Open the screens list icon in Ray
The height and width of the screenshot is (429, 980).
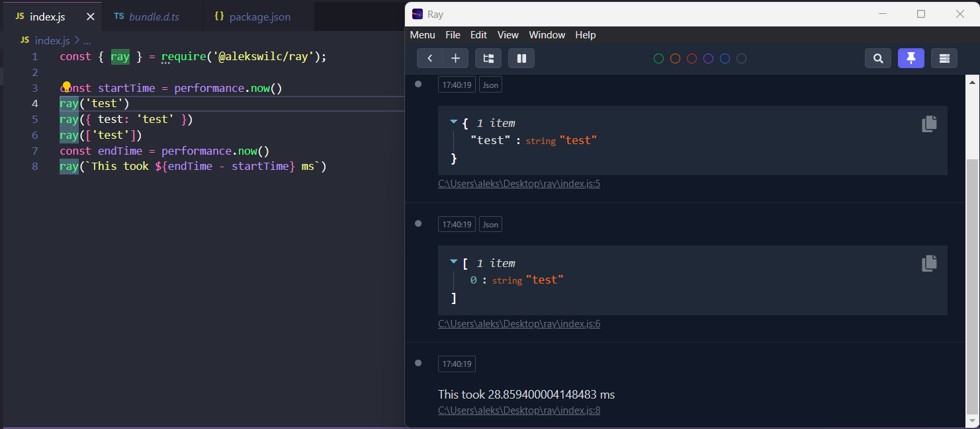coord(488,58)
